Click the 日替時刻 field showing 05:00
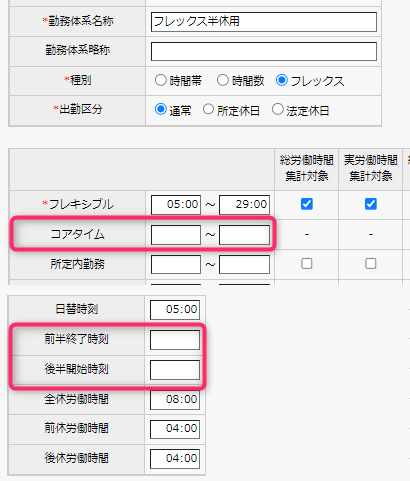Viewport: 410px width, 481px height. (x=175, y=310)
